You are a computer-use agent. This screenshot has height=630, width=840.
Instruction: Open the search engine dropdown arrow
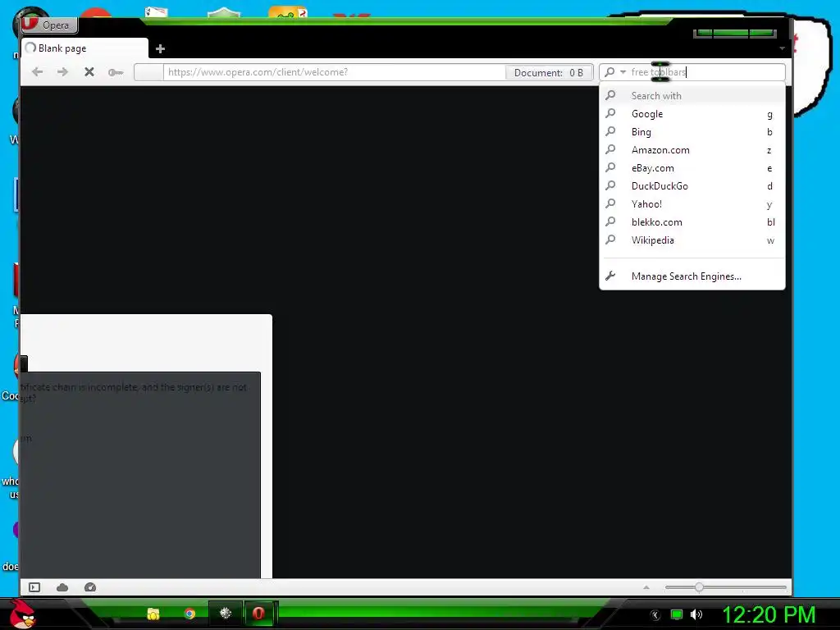(x=623, y=72)
